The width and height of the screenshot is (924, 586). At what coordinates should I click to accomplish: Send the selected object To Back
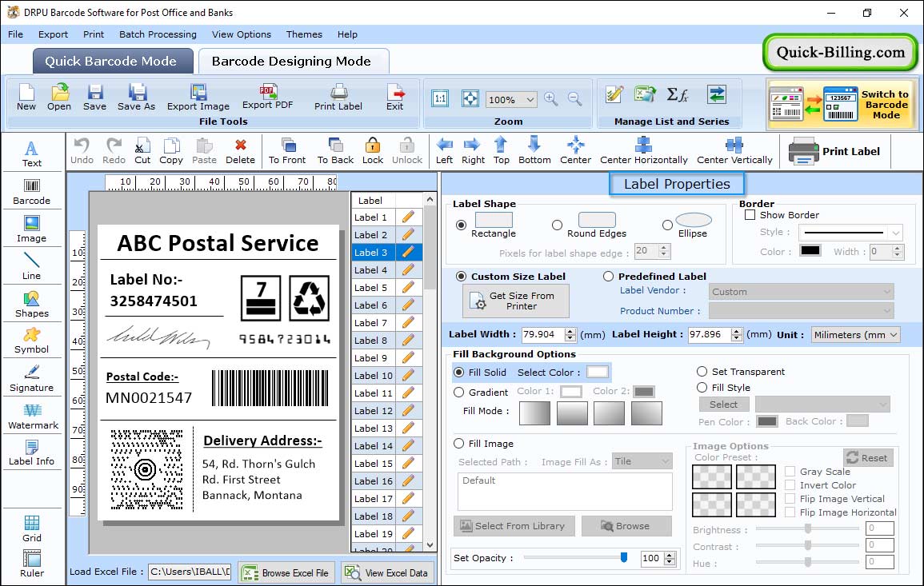[335, 151]
